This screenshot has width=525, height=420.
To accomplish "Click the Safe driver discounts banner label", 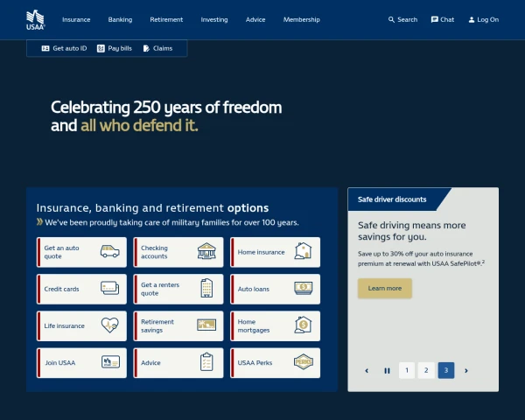I will pyautogui.click(x=392, y=199).
